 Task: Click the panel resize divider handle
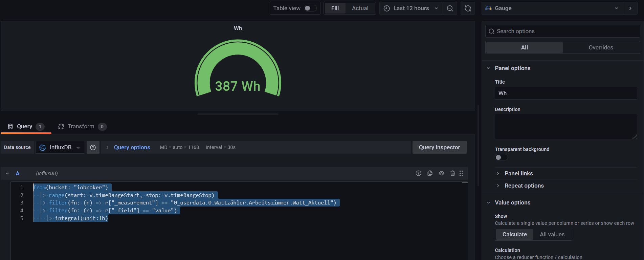pos(238,114)
